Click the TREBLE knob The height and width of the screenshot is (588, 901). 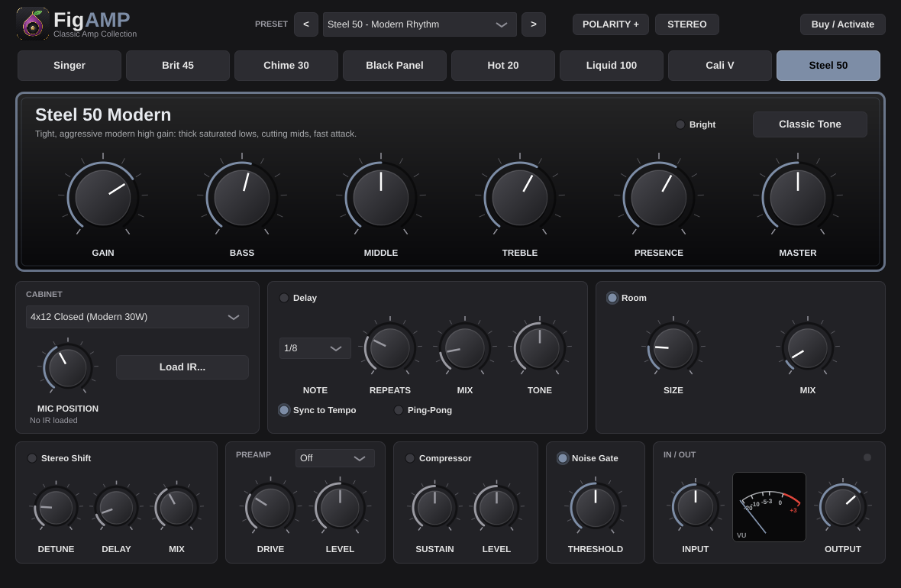[x=520, y=197]
